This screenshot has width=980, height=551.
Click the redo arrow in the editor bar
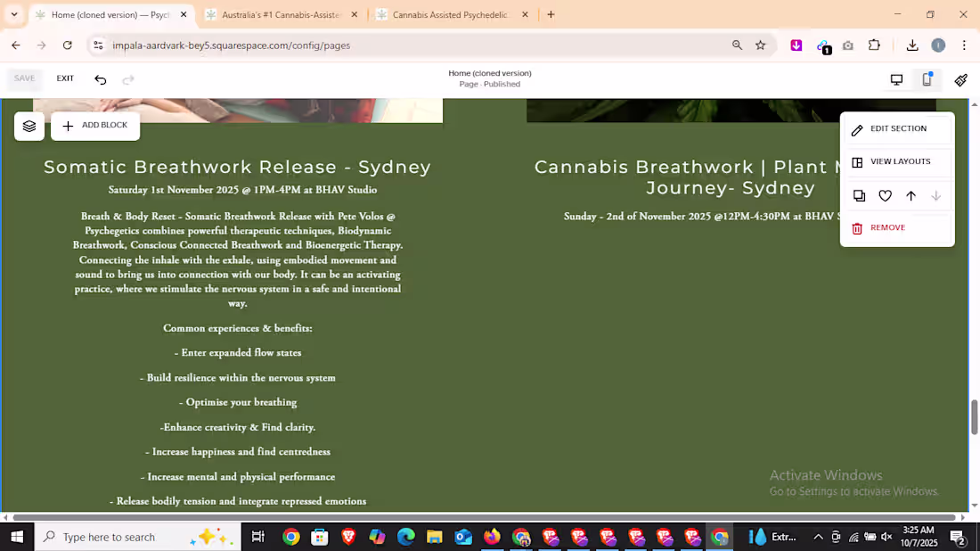coord(128,79)
